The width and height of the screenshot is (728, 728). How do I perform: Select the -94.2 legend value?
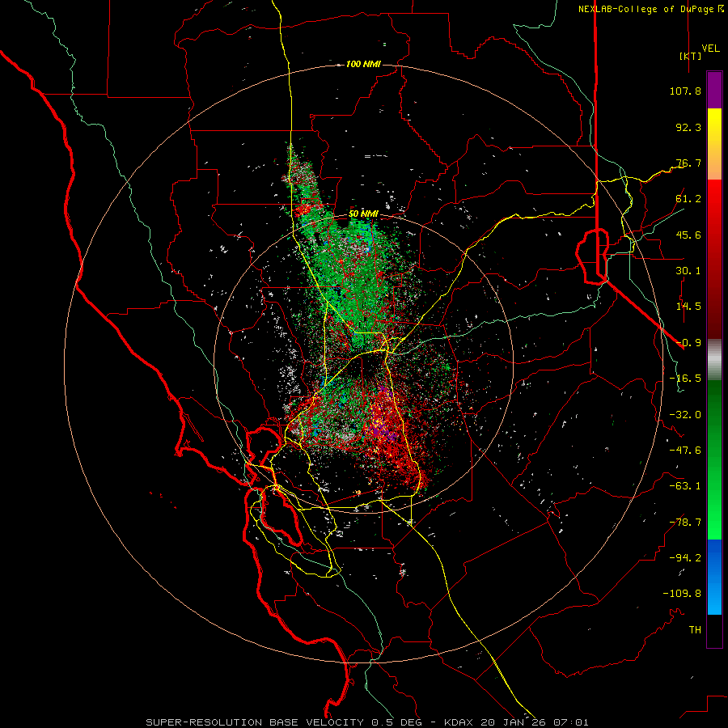click(x=685, y=558)
